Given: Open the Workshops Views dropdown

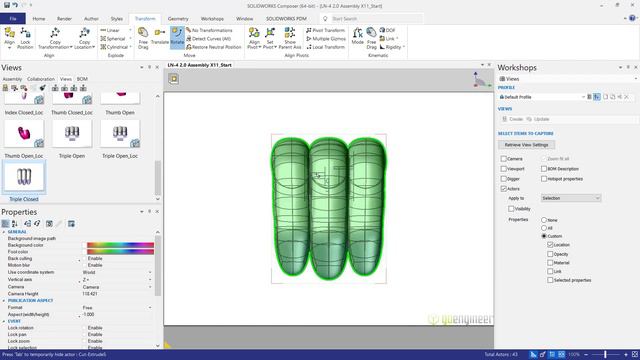Looking at the screenshot, I should pos(567,79).
